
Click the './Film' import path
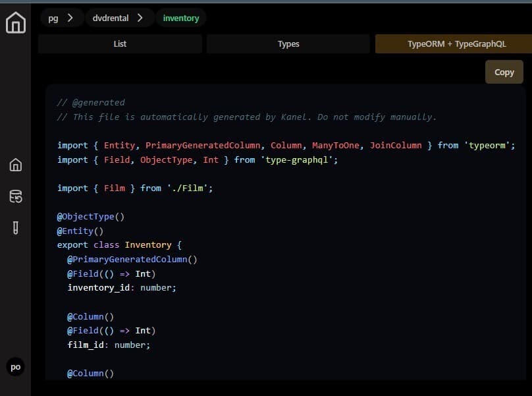point(187,188)
